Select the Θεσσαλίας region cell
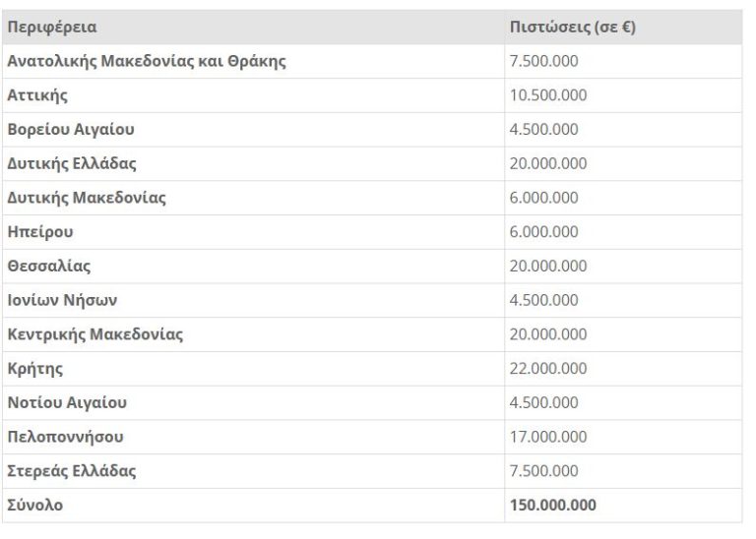 pyautogui.click(x=49, y=266)
